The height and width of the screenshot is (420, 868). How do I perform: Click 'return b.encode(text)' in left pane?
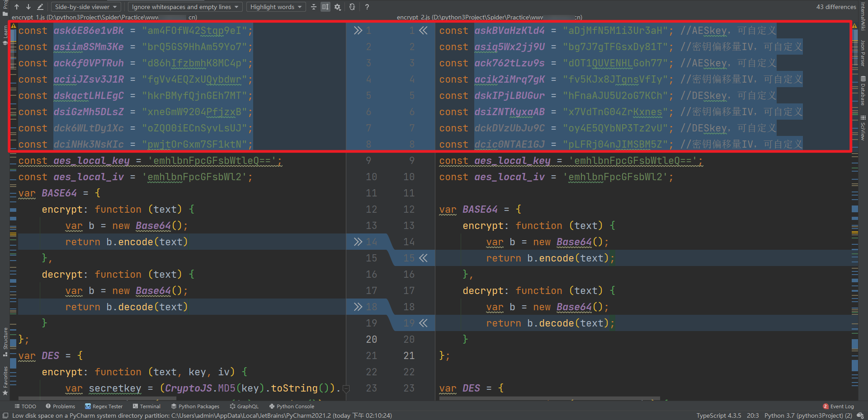pos(126,242)
